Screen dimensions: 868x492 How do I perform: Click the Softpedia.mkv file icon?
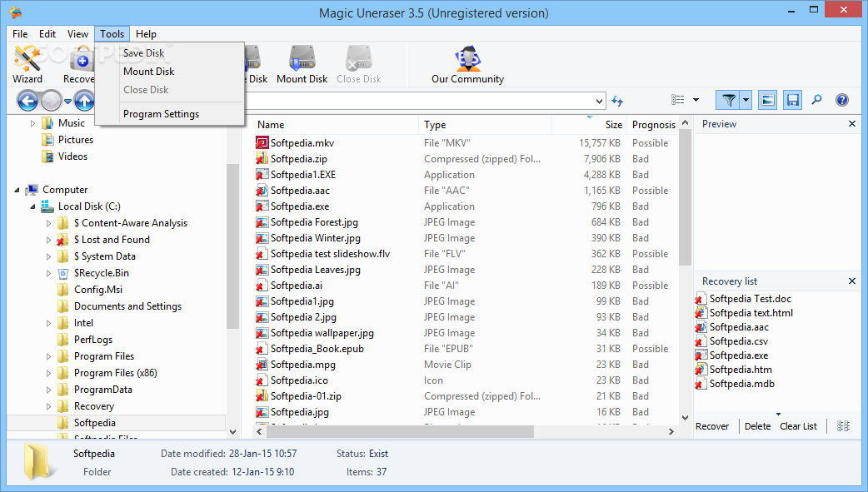262,143
